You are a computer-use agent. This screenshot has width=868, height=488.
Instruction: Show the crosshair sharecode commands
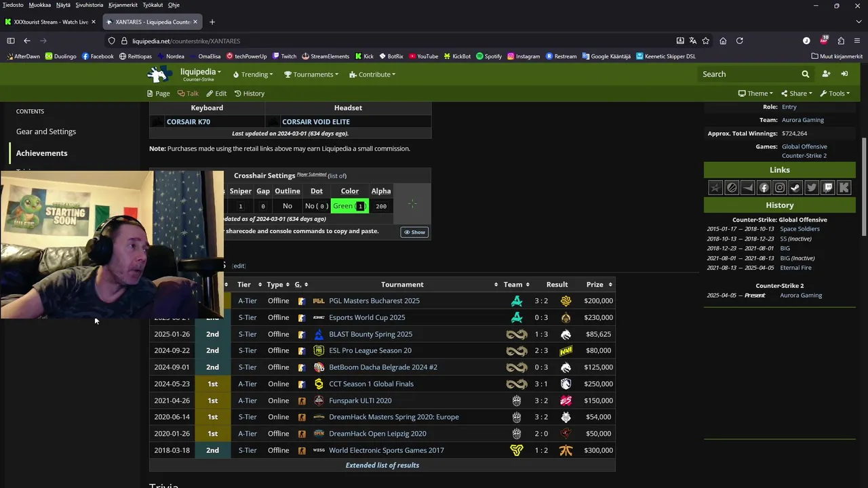(x=414, y=232)
